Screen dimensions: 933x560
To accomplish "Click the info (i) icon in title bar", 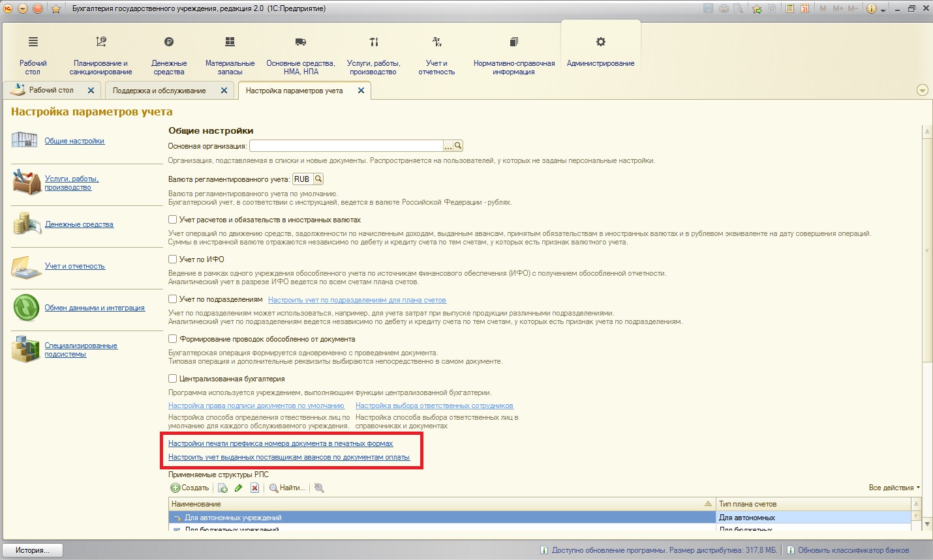I will pos(871,8).
